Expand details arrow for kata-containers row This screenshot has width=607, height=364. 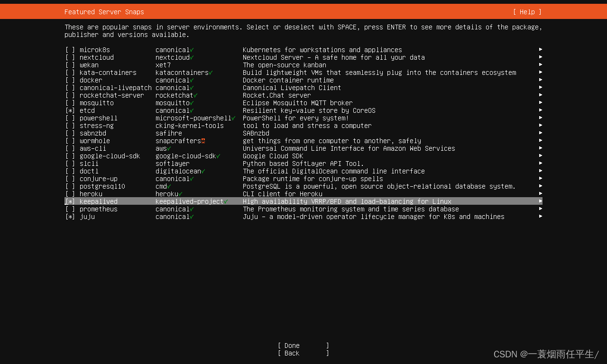coord(541,72)
